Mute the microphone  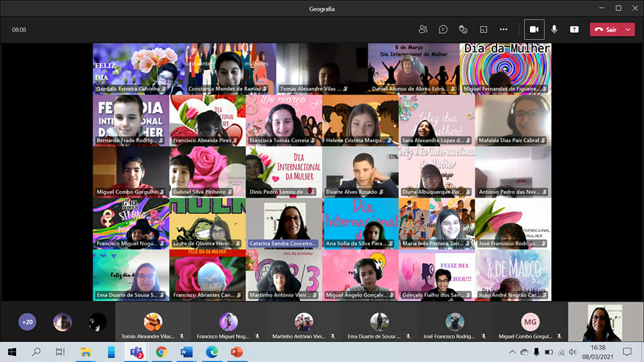pos(554,29)
